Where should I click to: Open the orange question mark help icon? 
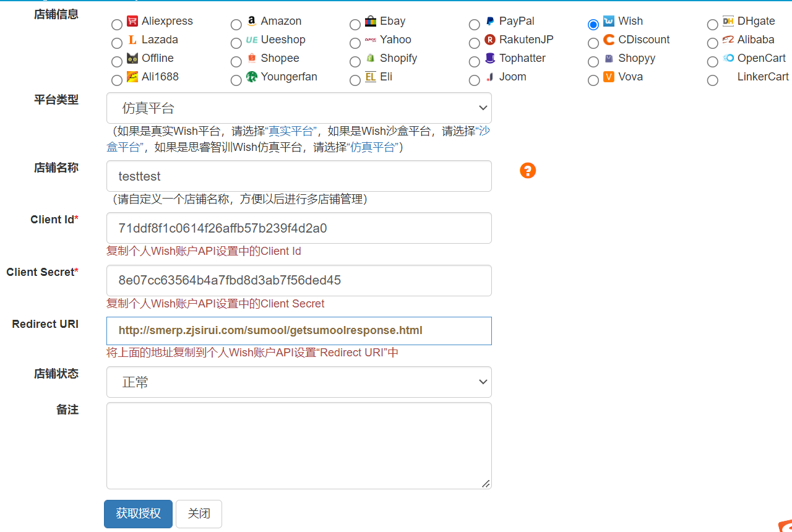pyautogui.click(x=528, y=171)
